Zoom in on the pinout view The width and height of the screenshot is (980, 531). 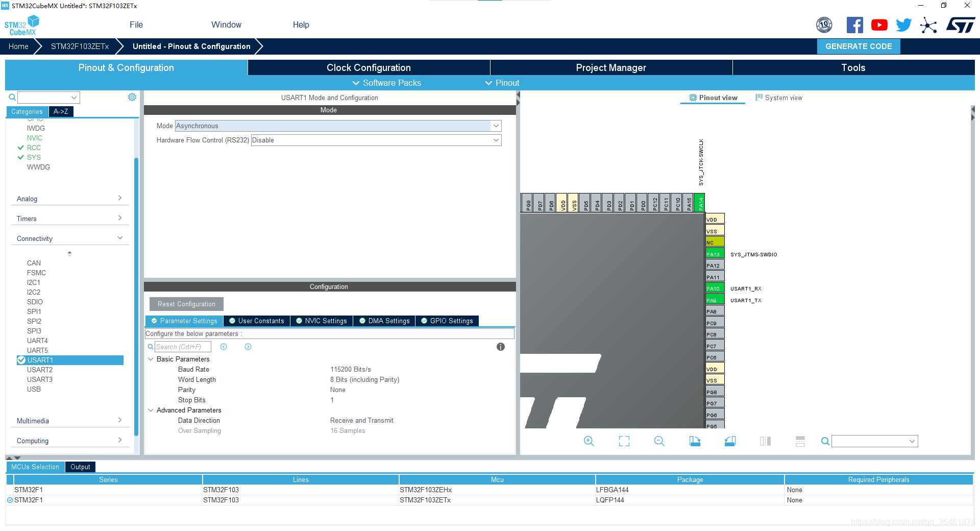[589, 441]
